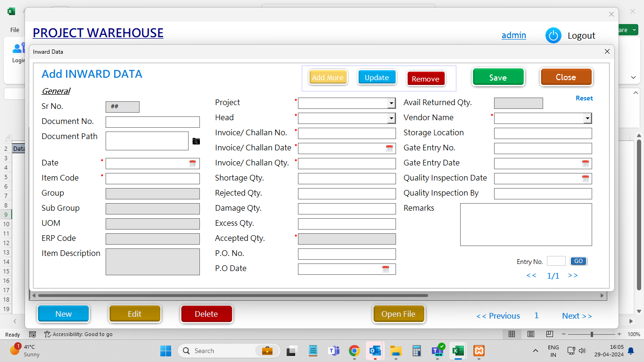Click the blue Update button
The height and width of the screenshot is (362, 644).
[x=377, y=78]
